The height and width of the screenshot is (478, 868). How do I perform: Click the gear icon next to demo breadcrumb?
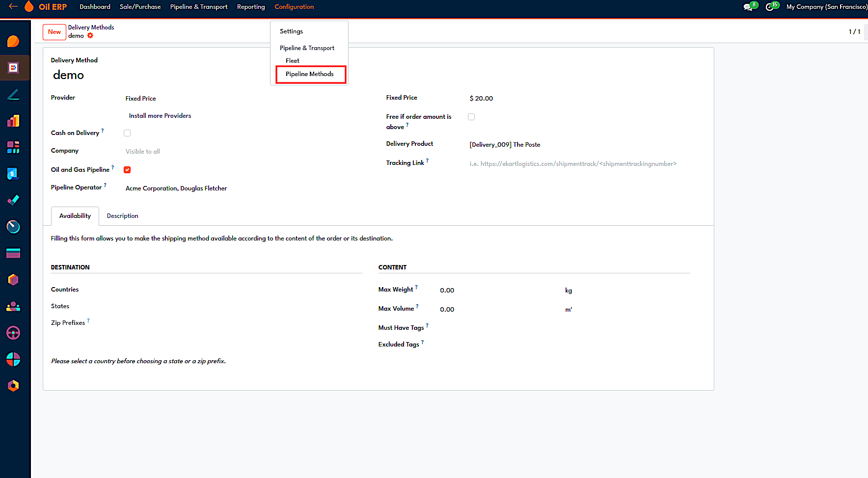[x=90, y=36]
